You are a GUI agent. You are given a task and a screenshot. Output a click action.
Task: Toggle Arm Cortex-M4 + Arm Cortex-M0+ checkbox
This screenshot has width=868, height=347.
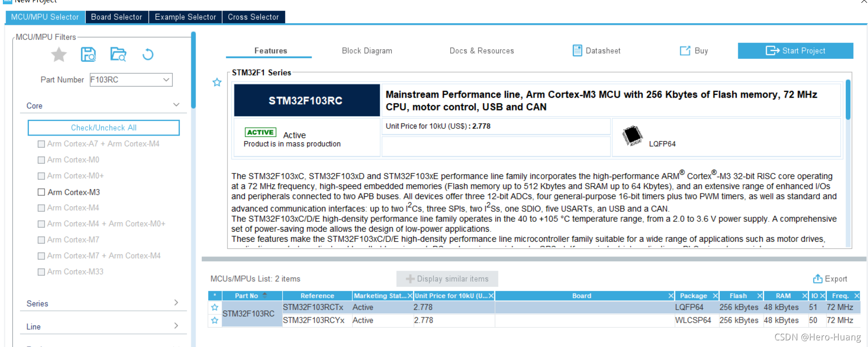click(x=41, y=224)
